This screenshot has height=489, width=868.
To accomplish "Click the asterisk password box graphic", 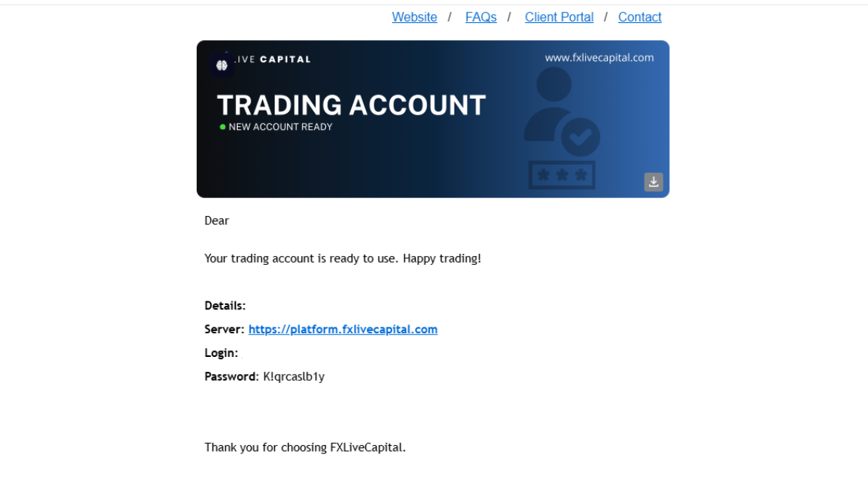I will pyautogui.click(x=562, y=175).
